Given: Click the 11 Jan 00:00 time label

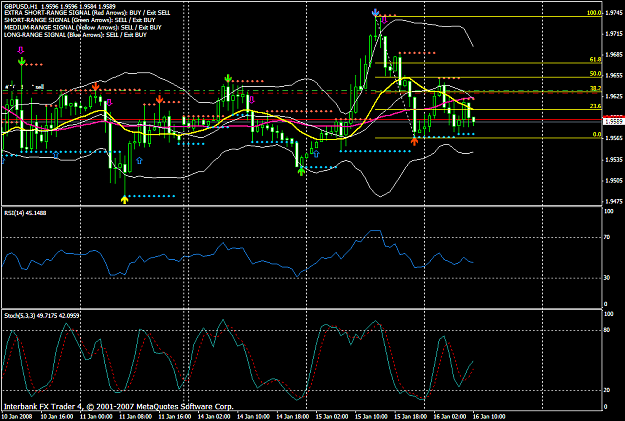Looking at the screenshot, I should tap(96, 417).
